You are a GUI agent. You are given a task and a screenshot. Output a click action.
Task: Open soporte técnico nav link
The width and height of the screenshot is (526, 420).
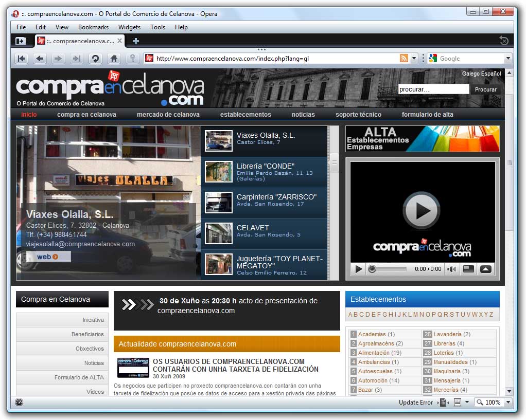pyautogui.click(x=358, y=115)
